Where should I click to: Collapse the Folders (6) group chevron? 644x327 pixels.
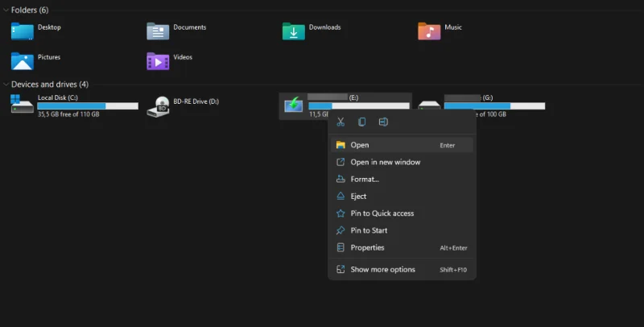6,10
